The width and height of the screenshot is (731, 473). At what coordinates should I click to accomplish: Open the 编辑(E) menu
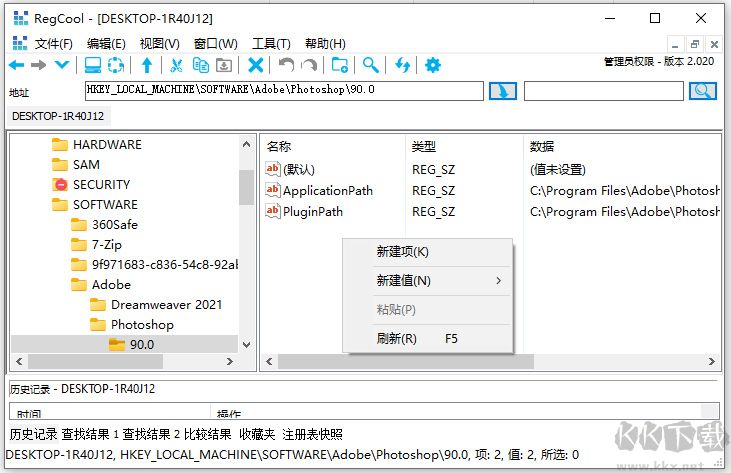(x=106, y=44)
